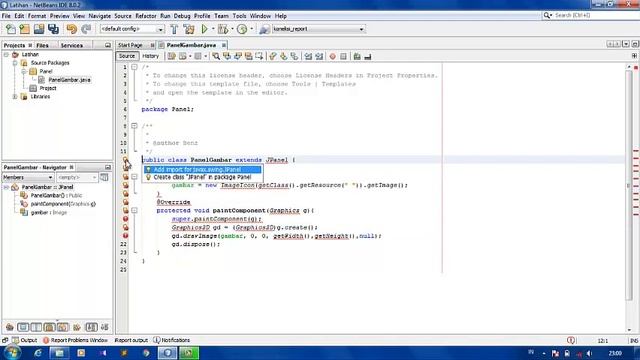Image resolution: width=640 pixels, height=360 pixels.
Task: Click the report icon beside koneksi_report
Action: point(264,29)
